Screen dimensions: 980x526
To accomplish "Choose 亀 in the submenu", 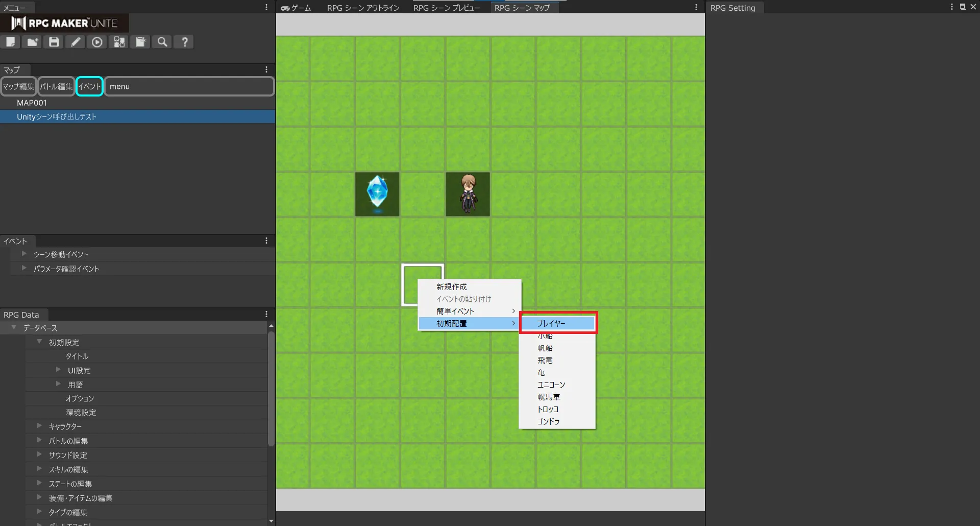I will pos(557,372).
